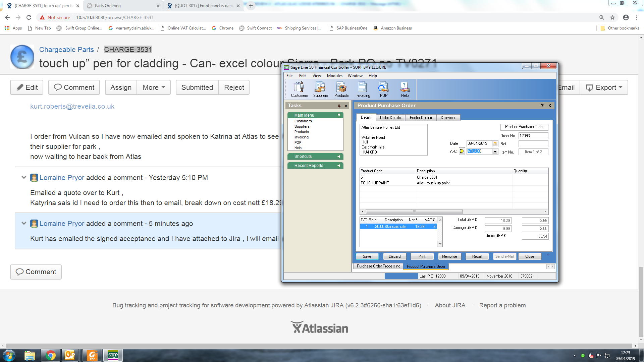Save the product purchase order
The image size is (644, 362).
coord(367,256)
